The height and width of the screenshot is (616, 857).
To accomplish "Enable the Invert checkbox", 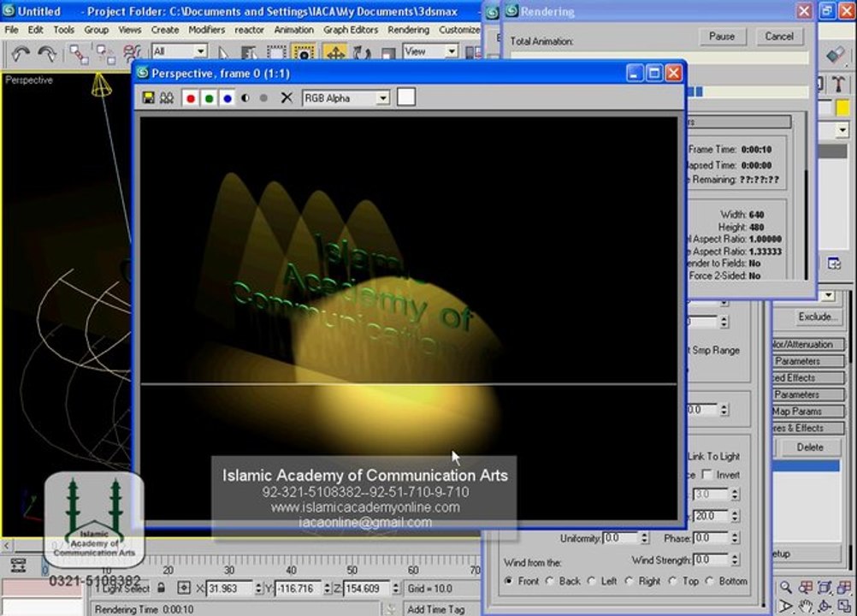I will pos(706,474).
